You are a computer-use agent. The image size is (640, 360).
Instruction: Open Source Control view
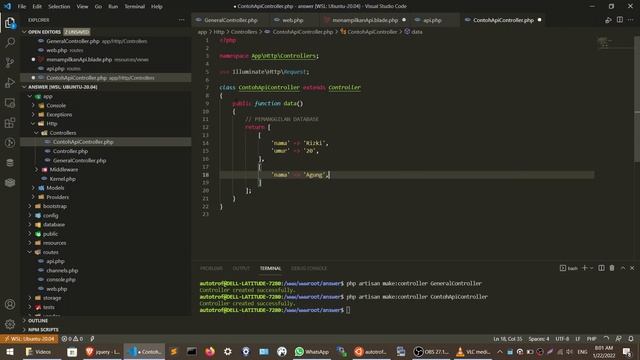tap(10, 62)
